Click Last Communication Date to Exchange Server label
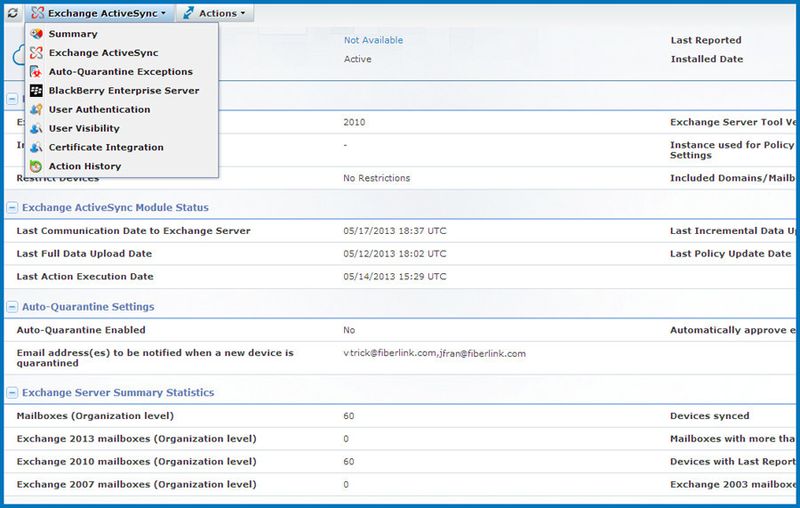This screenshot has height=508, width=800. [133, 231]
